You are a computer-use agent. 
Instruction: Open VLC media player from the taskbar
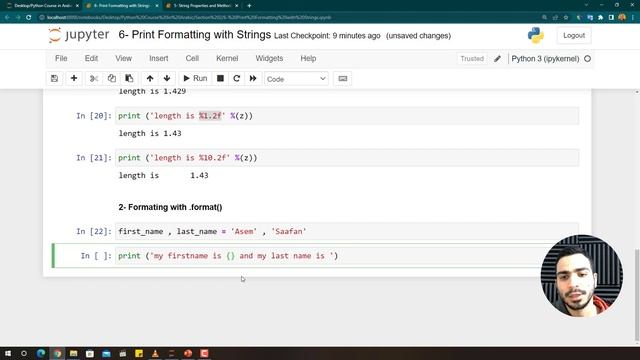pyautogui.click(x=155, y=353)
